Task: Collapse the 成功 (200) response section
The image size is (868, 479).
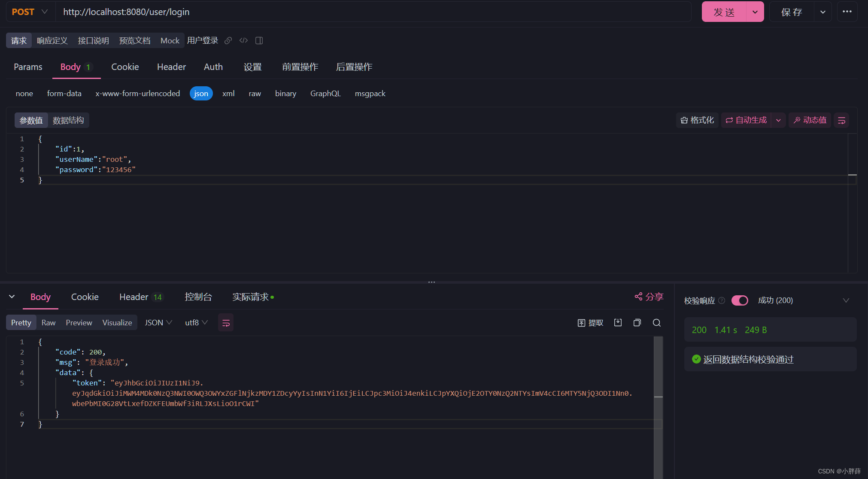Action: pyautogui.click(x=846, y=300)
